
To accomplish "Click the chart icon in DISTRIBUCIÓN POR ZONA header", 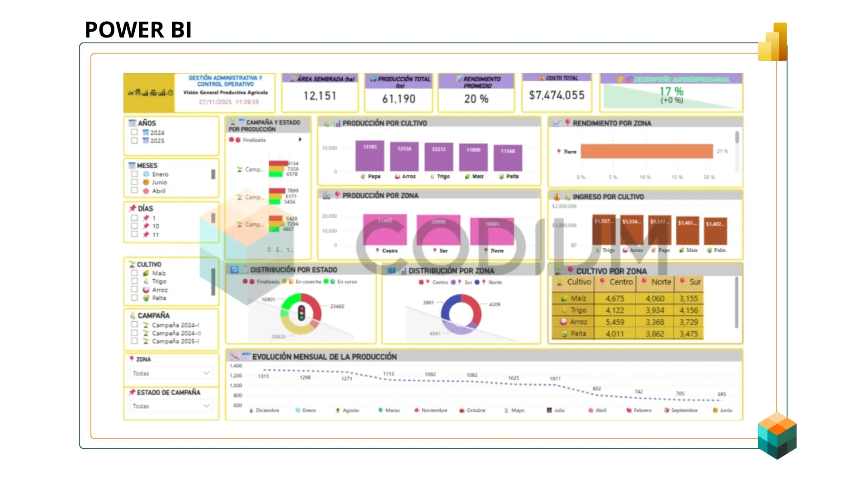I will [x=403, y=271].
